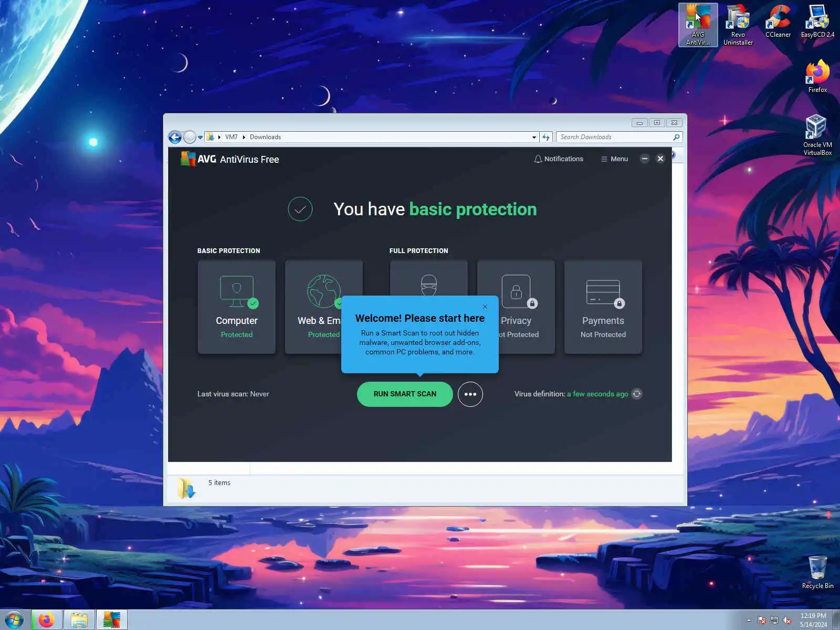The image size is (840, 630).
Task: Open the Computer protection tile
Action: pos(237,307)
